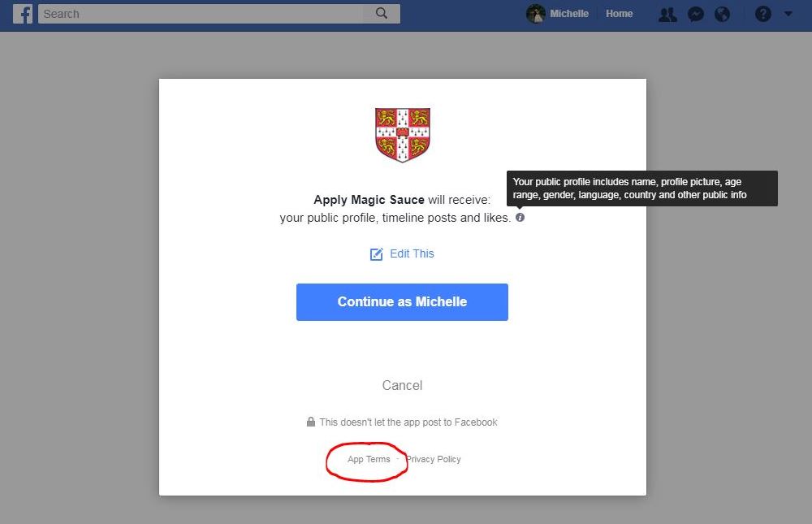The height and width of the screenshot is (524, 812).
Task: Click the info icon beside permissions text
Action: pos(520,218)
